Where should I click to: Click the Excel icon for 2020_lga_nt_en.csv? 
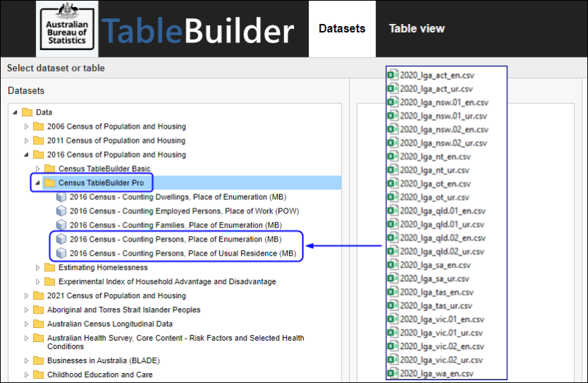[x=393, y=156]
